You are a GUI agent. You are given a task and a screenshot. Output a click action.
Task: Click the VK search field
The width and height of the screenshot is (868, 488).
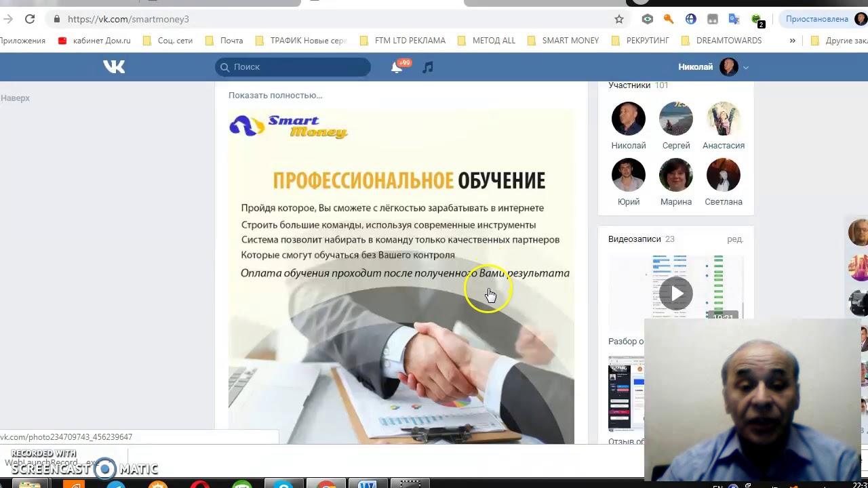[293, 66]
